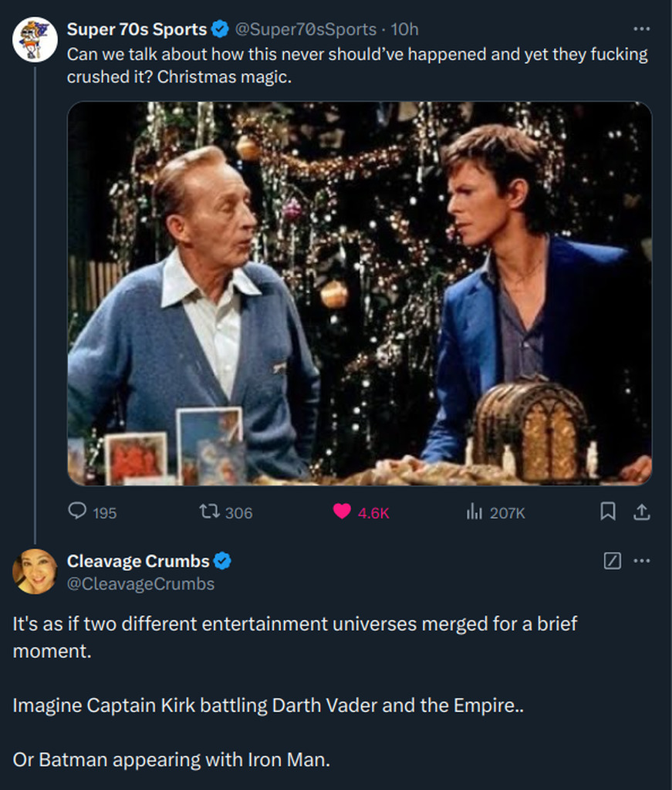672x790 pixels.
Task: Unlike the tweet using the pink heart
Action: pos(342,511)
